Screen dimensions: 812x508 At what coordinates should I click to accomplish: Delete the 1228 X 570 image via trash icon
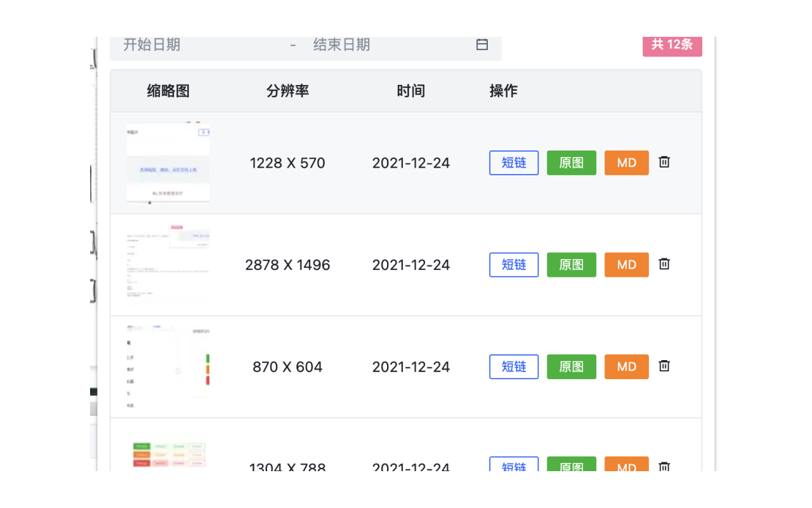(x=664, y=162)
